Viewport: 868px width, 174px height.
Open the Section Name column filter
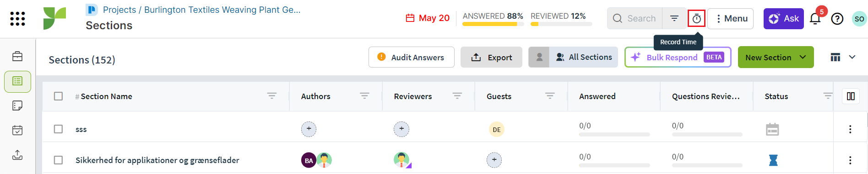(x=272, y=96)
